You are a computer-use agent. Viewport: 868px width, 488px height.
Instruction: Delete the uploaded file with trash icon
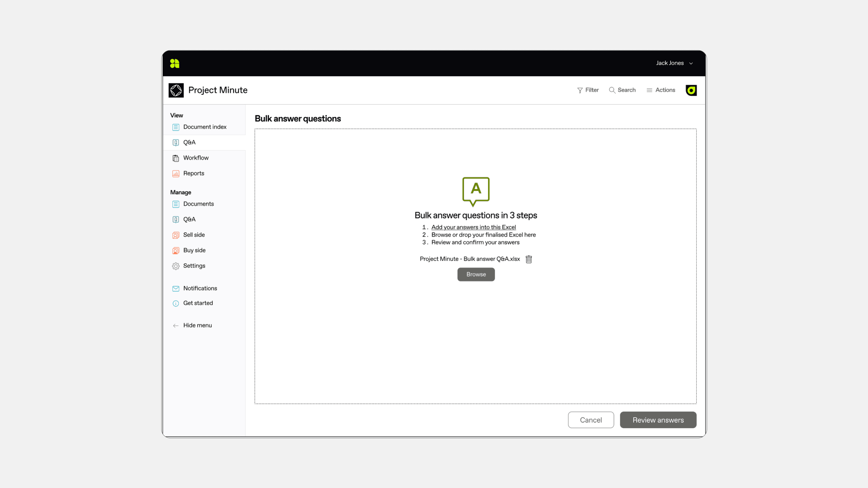[529, 259]
